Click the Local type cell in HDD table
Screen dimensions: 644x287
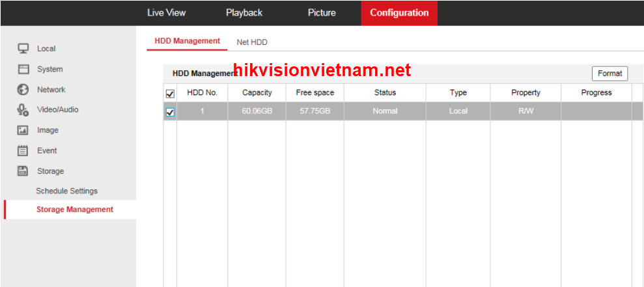tap(458, 111)
